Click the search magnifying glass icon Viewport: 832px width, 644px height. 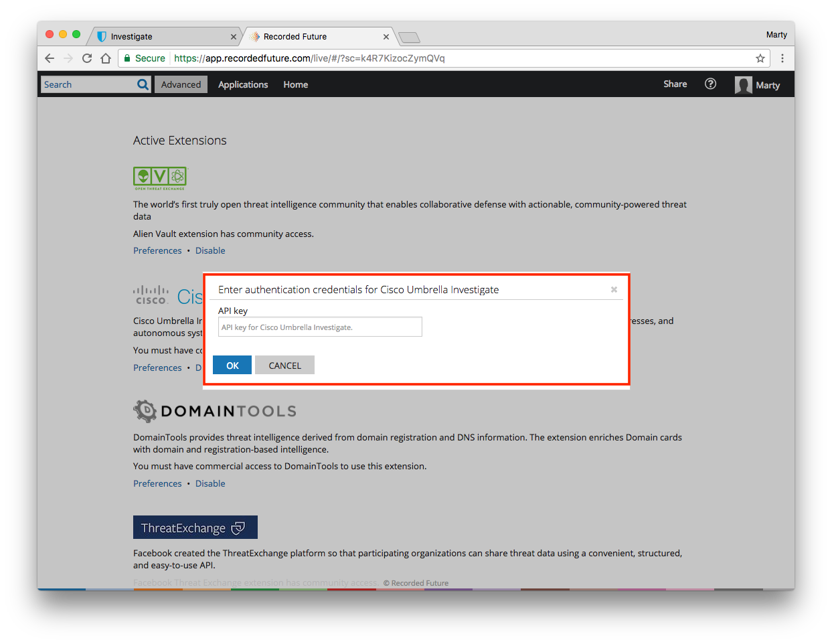pyautogui.click(x=143, y=84)
